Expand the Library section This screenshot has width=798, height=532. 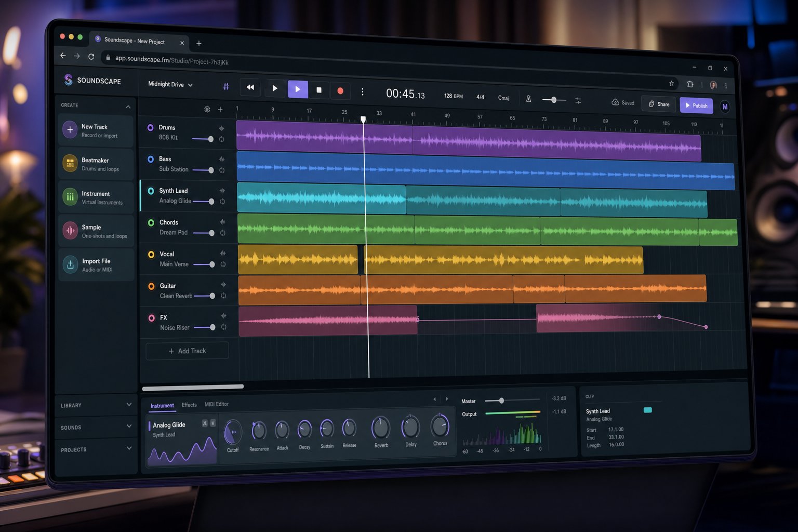(x=96, y=405)
